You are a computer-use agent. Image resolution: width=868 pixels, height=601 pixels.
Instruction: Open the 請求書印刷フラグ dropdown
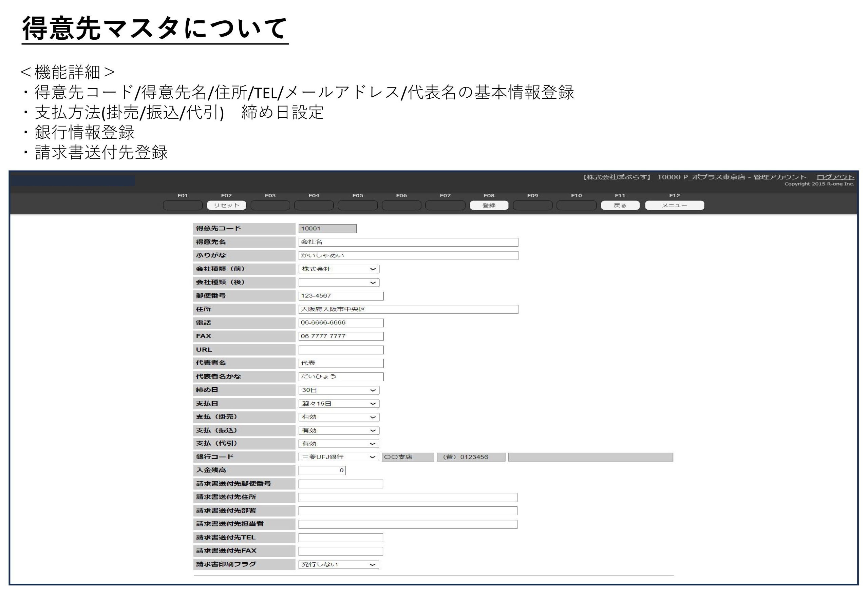(x=339, y=564)
